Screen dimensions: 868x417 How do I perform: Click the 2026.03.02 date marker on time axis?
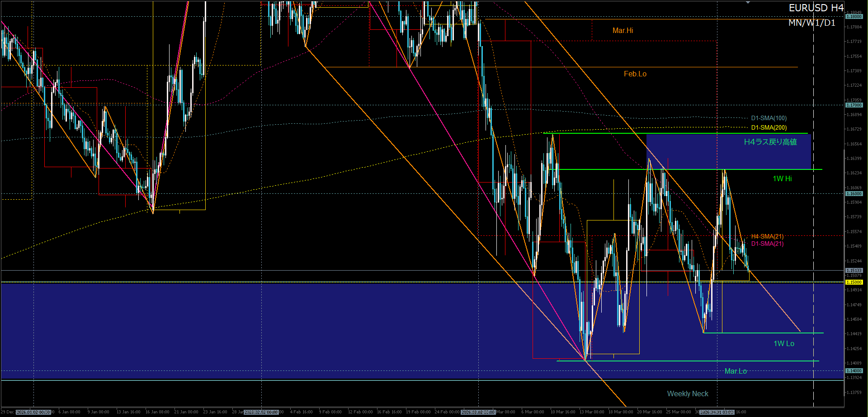tap(478, 412)
